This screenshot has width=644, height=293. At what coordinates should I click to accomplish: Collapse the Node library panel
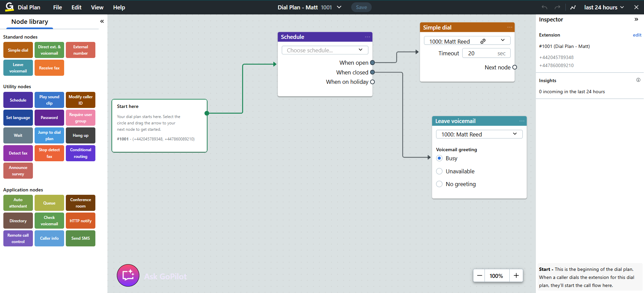pyautogui.click(x=102, y=21)
